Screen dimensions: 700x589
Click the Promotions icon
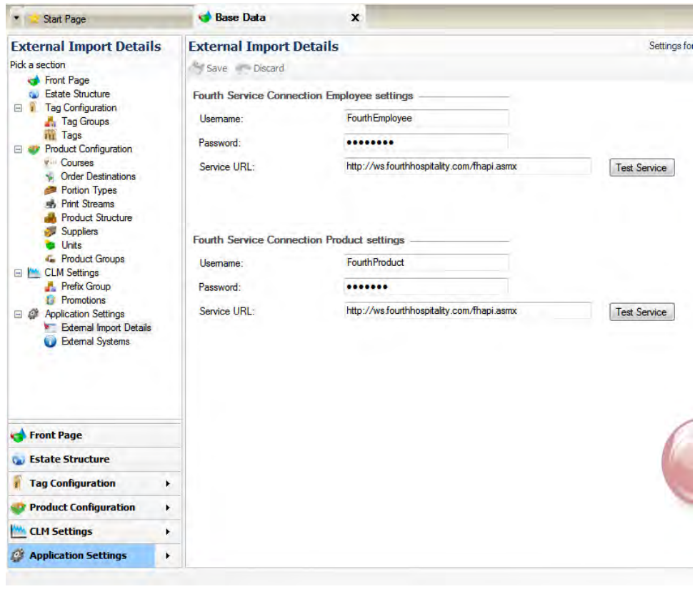pos(50,300)
